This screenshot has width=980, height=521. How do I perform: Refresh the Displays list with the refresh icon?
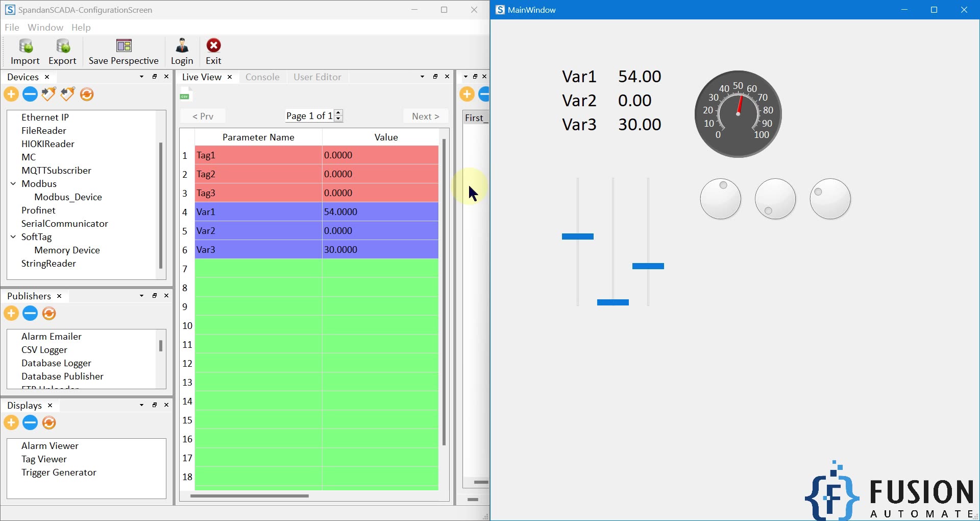coord(49,422)
